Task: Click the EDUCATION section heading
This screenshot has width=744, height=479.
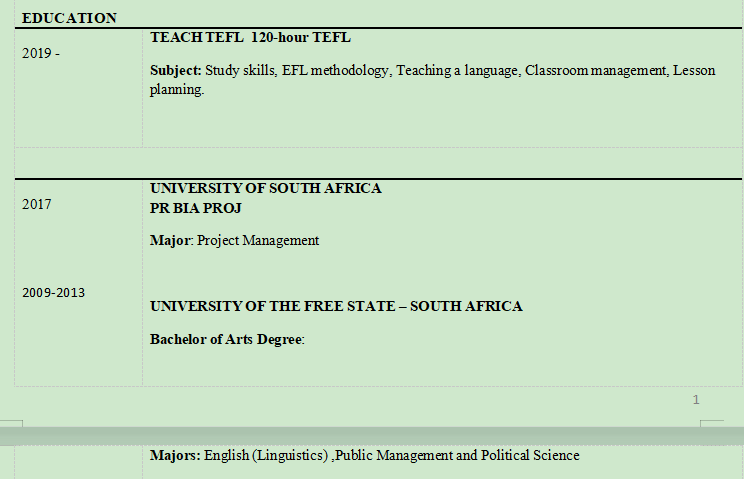Action: click(69, 18)
